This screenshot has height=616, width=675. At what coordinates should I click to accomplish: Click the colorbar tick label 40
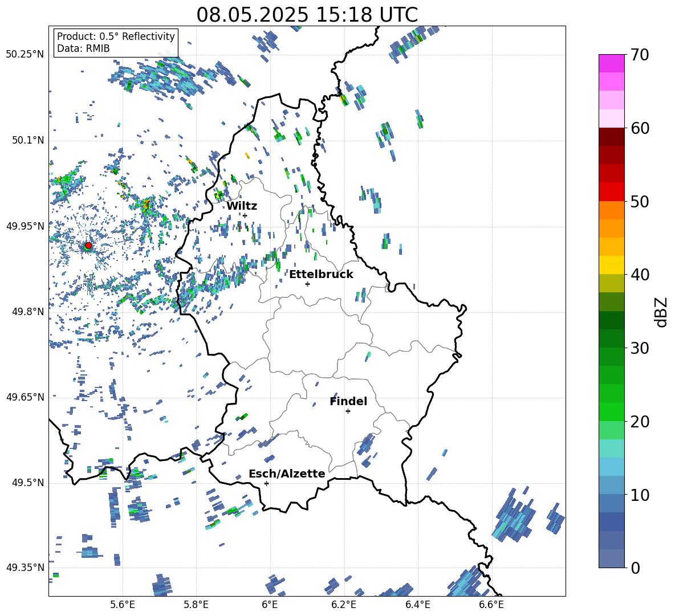pyautogui.click(x=640, y=275)
